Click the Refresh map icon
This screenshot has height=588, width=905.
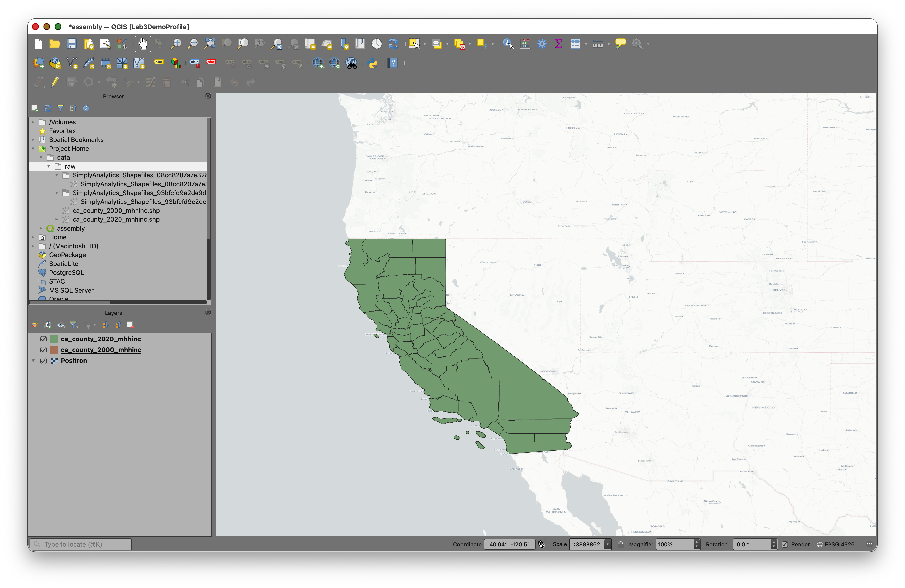point(393,44)
